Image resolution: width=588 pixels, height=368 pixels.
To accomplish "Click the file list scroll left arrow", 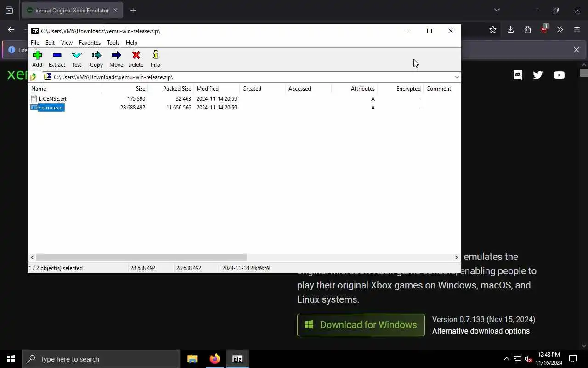I will pyautogui.click(x=32, y=257).
